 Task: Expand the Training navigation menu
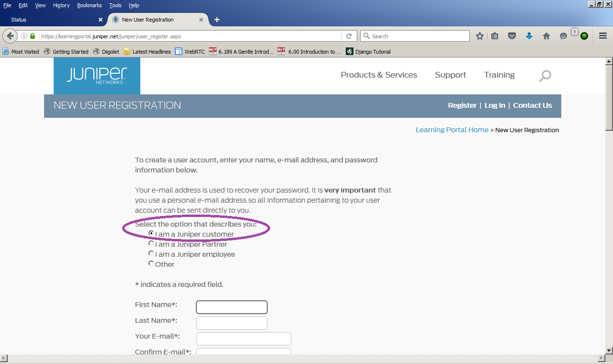(499, 75)
